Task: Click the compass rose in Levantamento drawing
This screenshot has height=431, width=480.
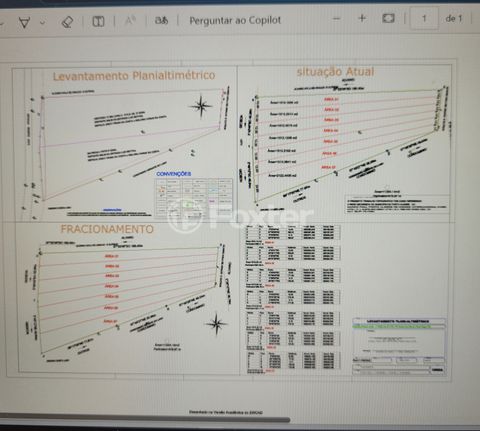Action: coord(201,107)
